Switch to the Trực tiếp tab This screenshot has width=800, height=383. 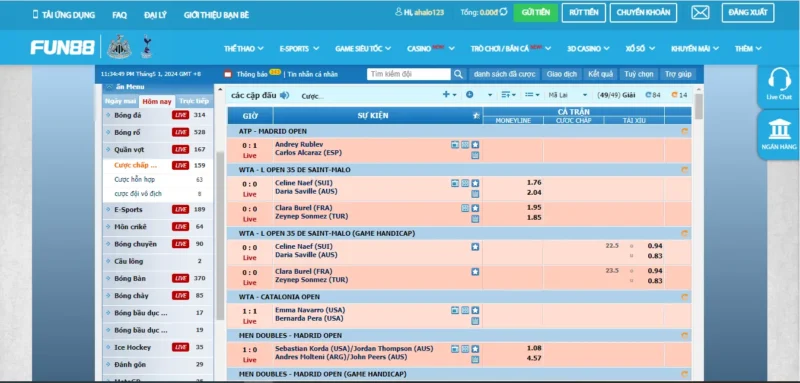194,101
